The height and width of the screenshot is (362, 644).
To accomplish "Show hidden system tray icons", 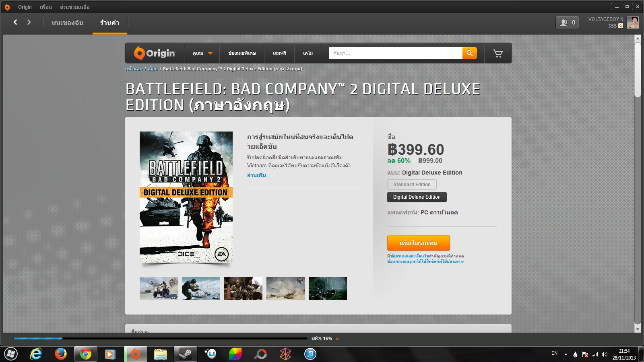I will coord(566,354).
